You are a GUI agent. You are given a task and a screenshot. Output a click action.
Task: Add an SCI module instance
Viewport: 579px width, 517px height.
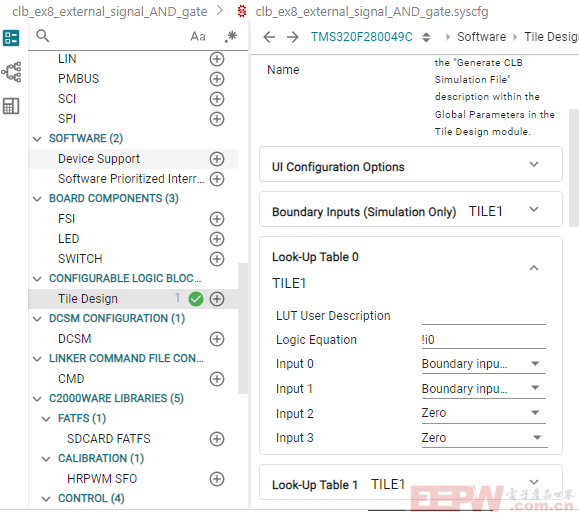(x=217, y=99)
